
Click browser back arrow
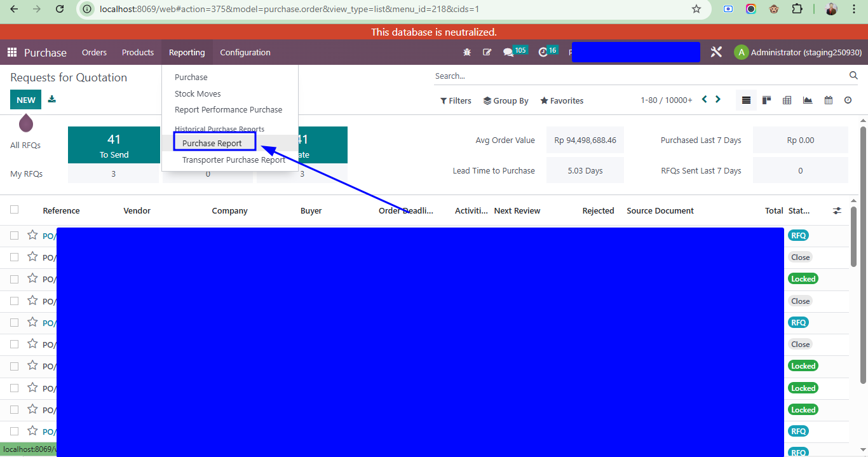[x=15, y=9]
